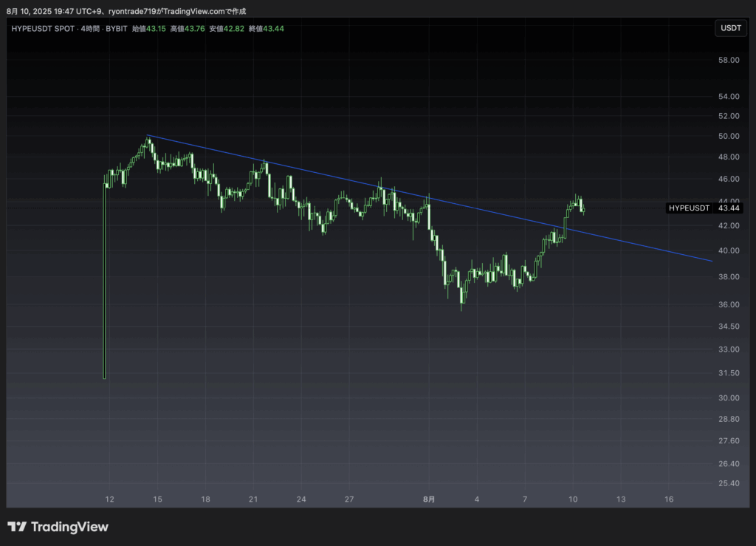Click the 27.60 price axis label
Image resolution: width=756 pixels, height=546 pixels.
coord(729,441)
